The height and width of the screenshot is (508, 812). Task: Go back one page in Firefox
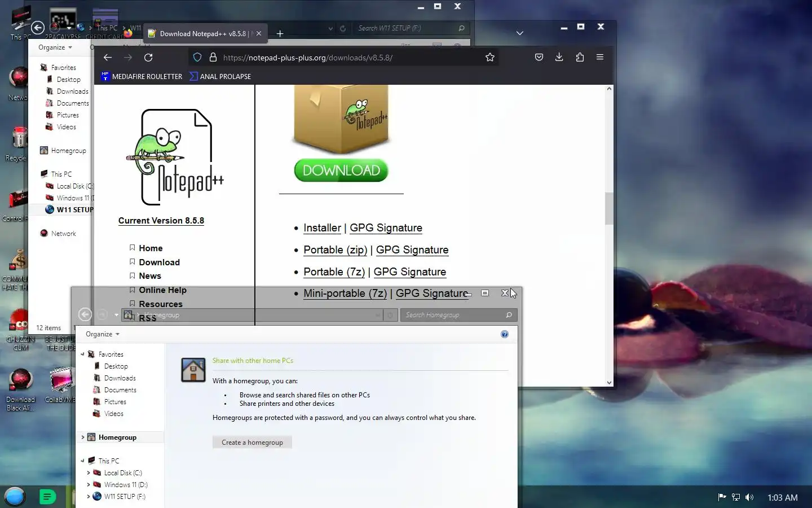click(108, 58)
